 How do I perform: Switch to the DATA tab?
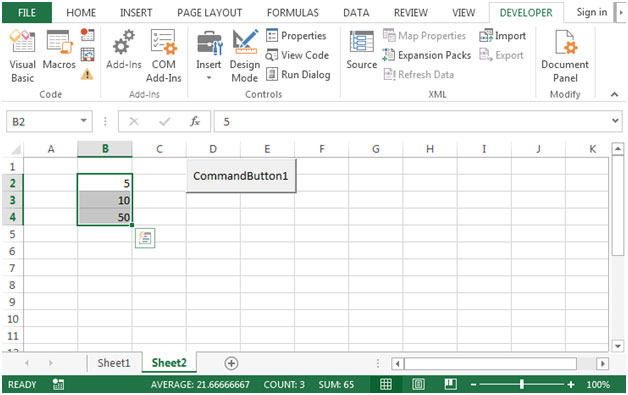356,13
